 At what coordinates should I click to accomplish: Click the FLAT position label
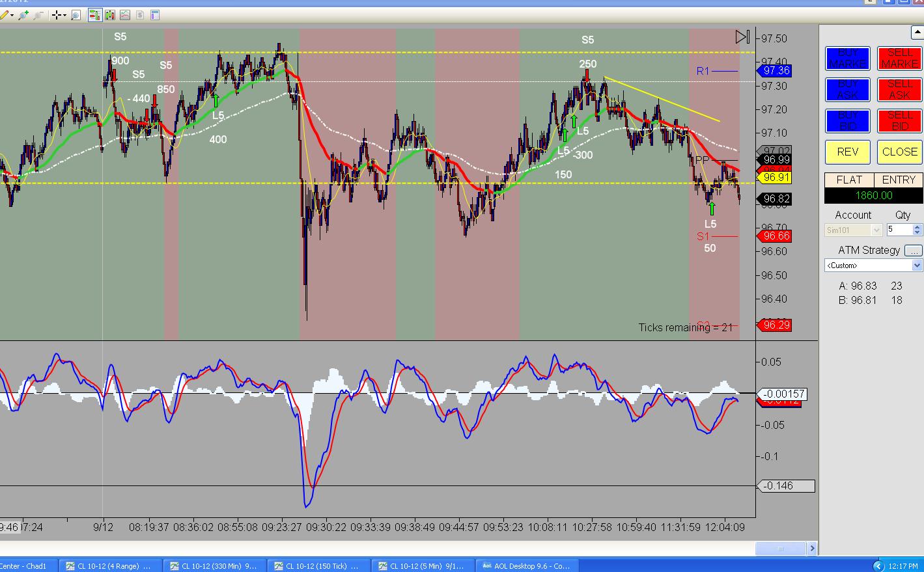[849, 180]
